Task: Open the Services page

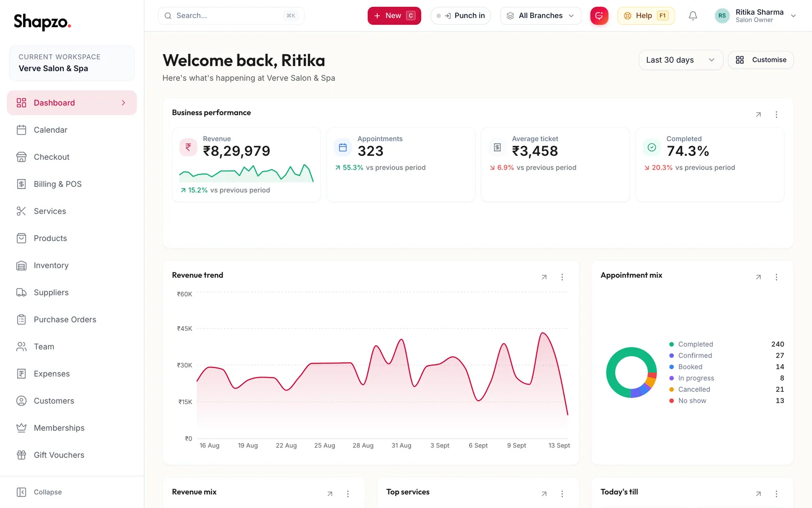Action: point(72,211)
